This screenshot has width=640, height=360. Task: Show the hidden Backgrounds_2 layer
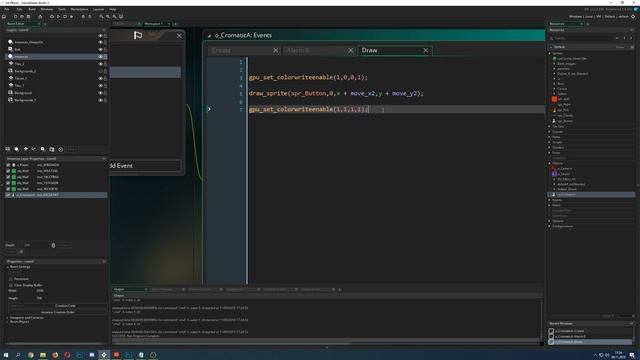pyautogui.click(x=100, y=71)
